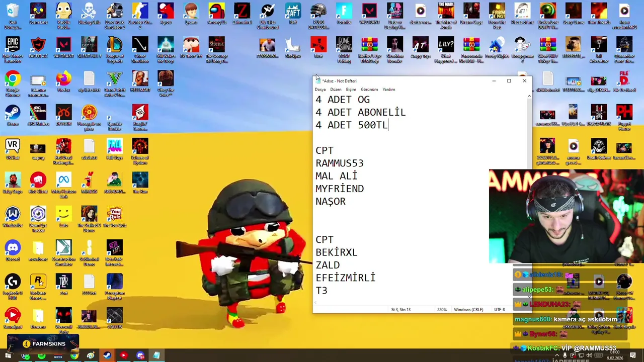644x362 pixels.
Task: Select the Frosty Nights desktop icon
Action: coord(497,48)
